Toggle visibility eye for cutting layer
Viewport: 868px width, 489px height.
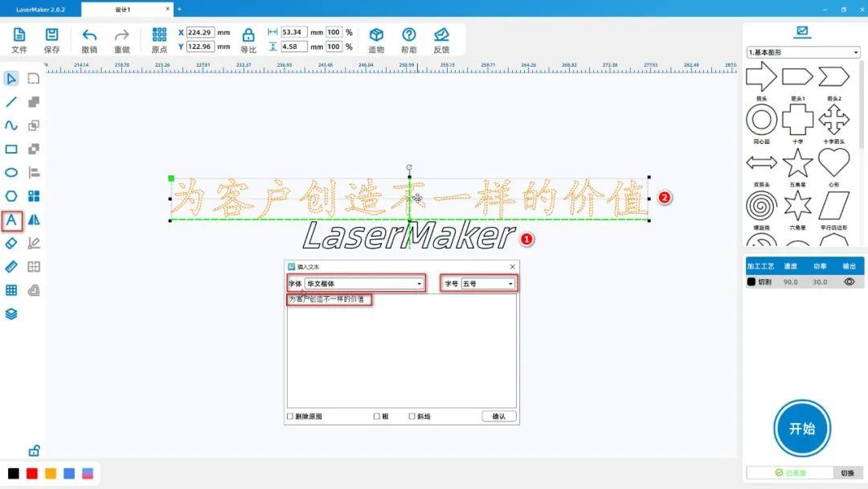point(849,282)
